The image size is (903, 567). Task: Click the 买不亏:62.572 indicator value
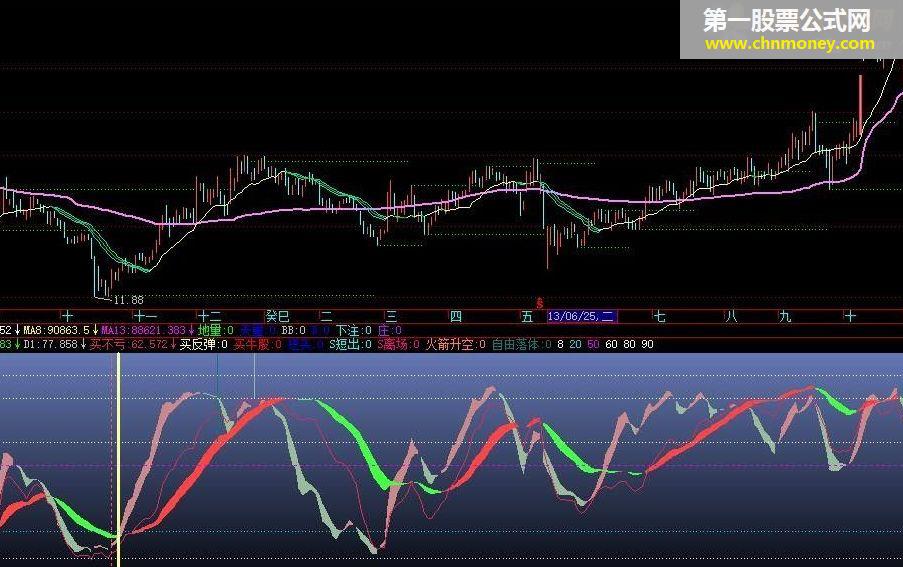tap(128, 344)
